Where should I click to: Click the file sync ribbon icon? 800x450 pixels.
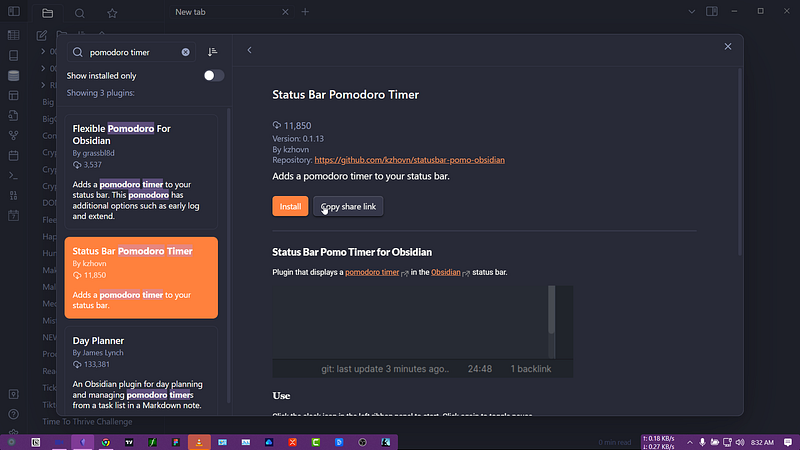(14, 115)
